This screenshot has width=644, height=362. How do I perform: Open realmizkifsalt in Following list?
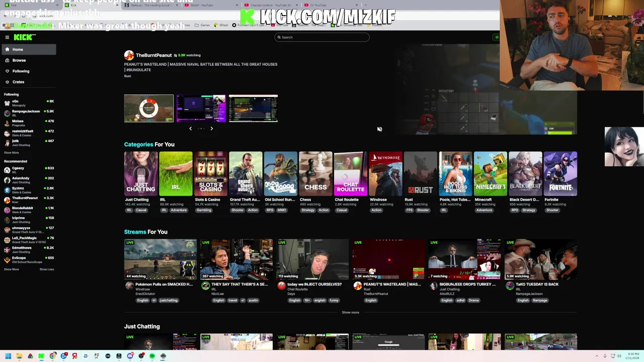coord(28,133)
